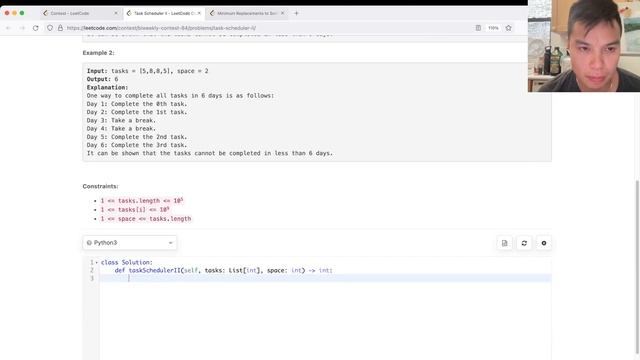Click 'Day 5: Complete the 2nd task.' line
640x360 pixels.
(x=137, y=137)
